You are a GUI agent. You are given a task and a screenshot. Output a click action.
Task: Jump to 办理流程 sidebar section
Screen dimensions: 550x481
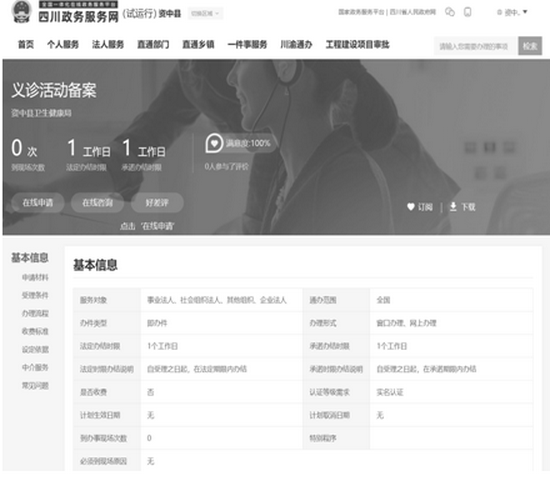[x=35, y=313]
